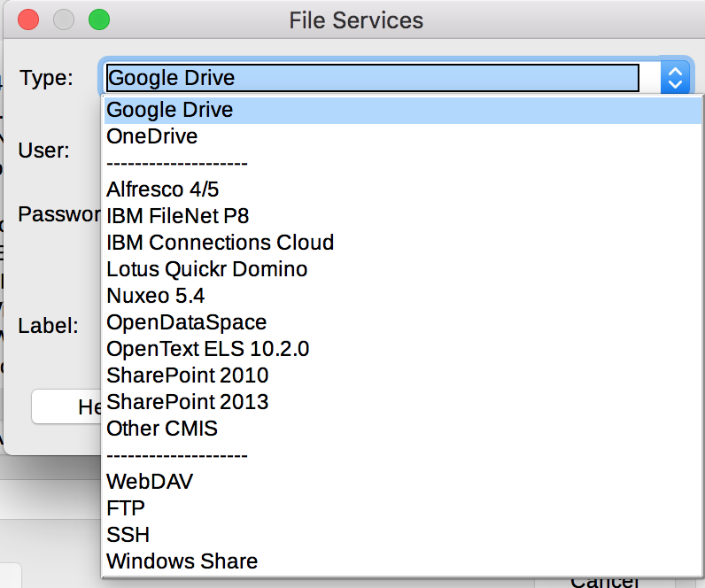Select IBM FileNet P8 option
This screenshot has width=705, height=588.
pyautogui.click(x=403, y=216)
